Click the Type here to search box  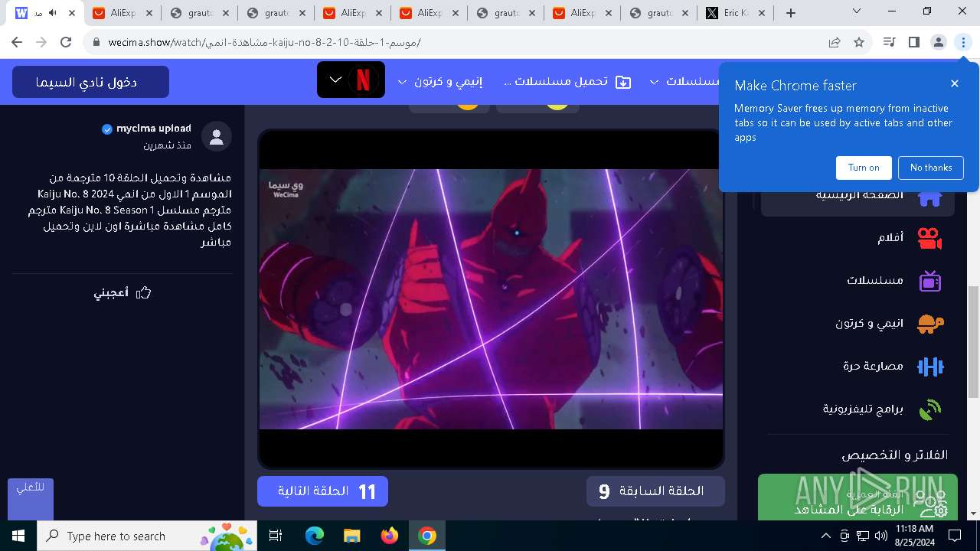[149, 536]
